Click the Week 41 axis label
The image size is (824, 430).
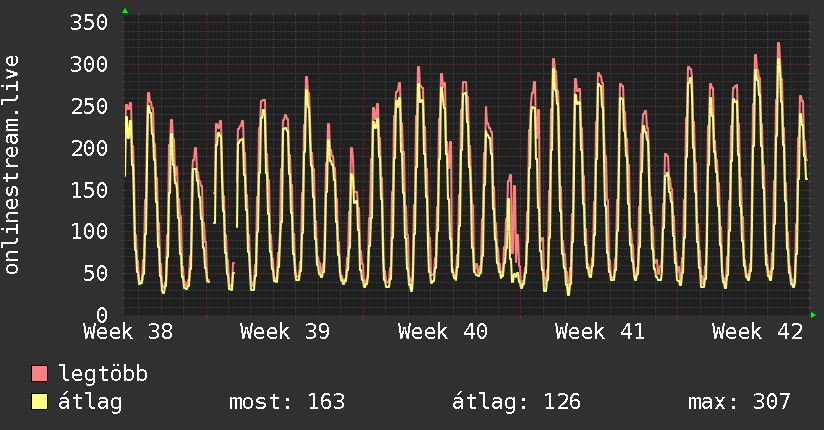click(600, 332)
